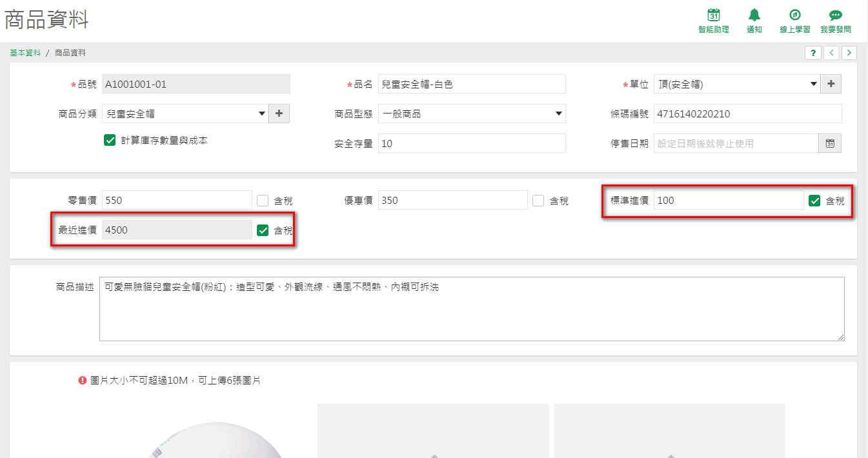Image resolution: width=868 pixels, height=458 pixels.
Task: Enable 含稅 for 優惠價
Action: (x=538, y=201)
